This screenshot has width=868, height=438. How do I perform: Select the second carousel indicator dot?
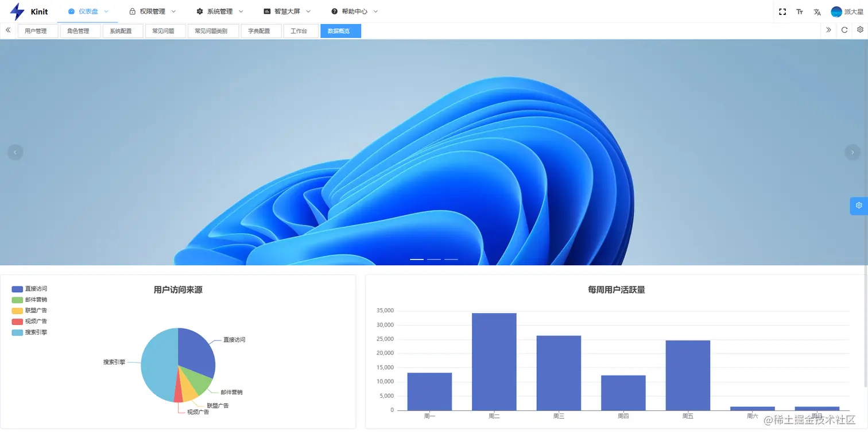click(x=434, y=259)
